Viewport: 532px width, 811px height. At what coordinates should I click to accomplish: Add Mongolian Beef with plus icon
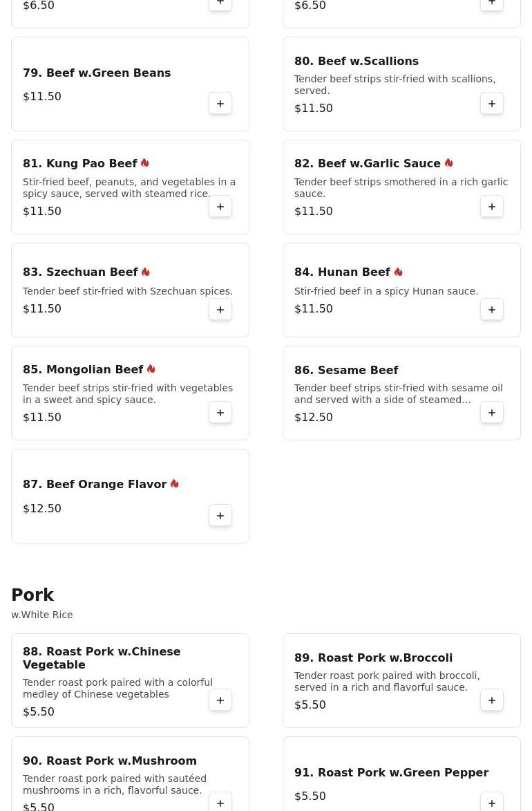pyautogui.click(x=220, y=412)
